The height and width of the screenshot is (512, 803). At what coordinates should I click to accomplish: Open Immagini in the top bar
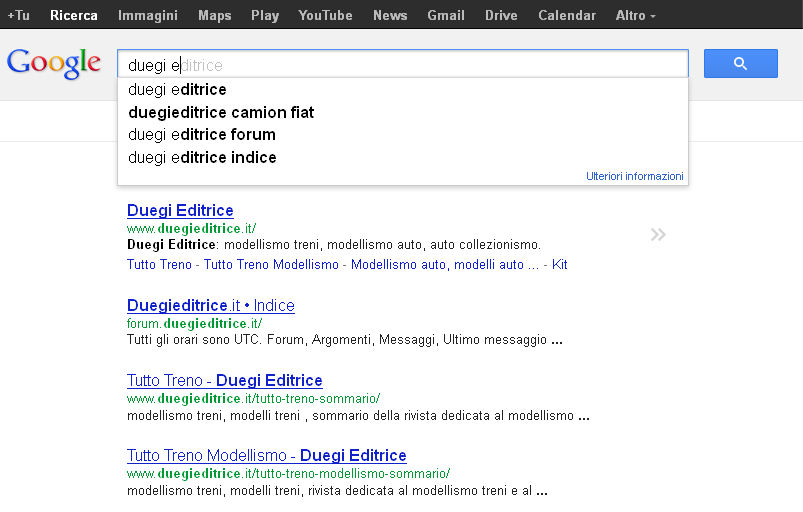tap(147, 15)
